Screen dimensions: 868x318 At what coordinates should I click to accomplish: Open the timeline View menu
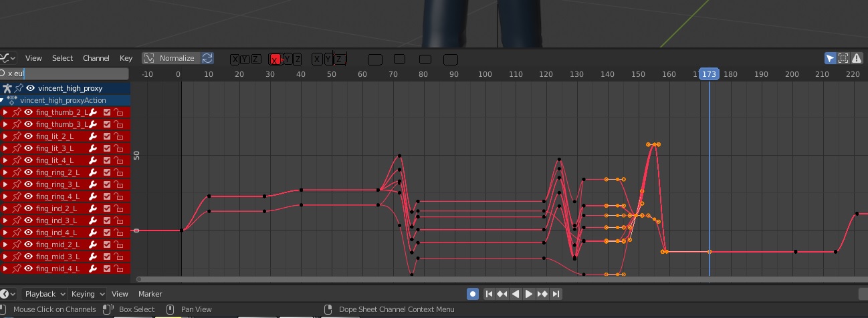tap(120, 294)
